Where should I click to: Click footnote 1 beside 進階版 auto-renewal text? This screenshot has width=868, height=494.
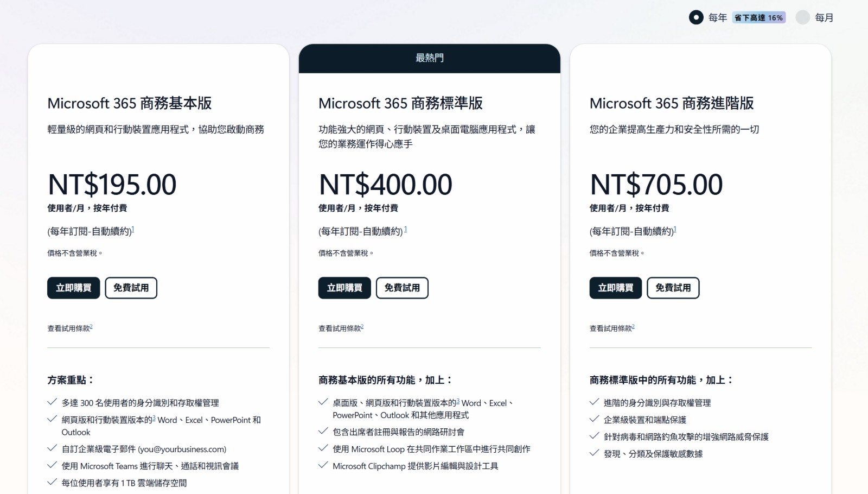[674, 227]
